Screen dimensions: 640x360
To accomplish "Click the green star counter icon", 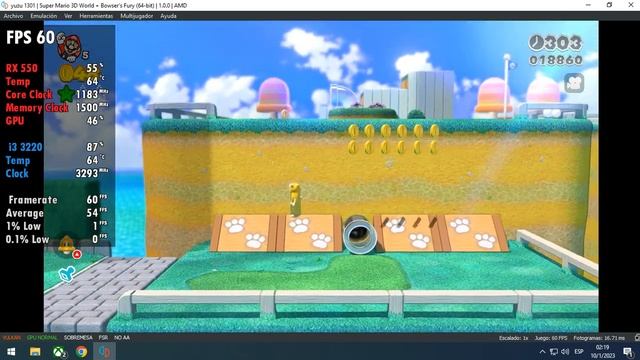I will 66,94.
